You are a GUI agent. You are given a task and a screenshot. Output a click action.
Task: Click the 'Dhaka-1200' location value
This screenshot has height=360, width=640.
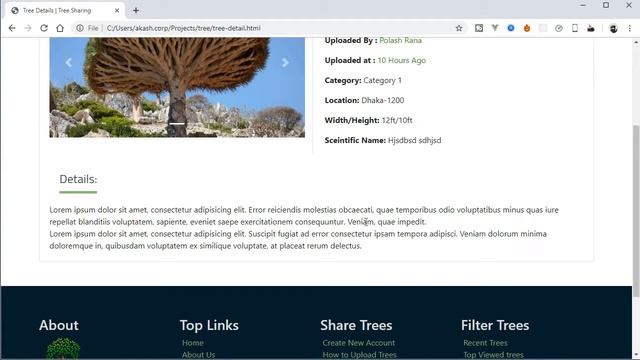(x=383, y=100)
